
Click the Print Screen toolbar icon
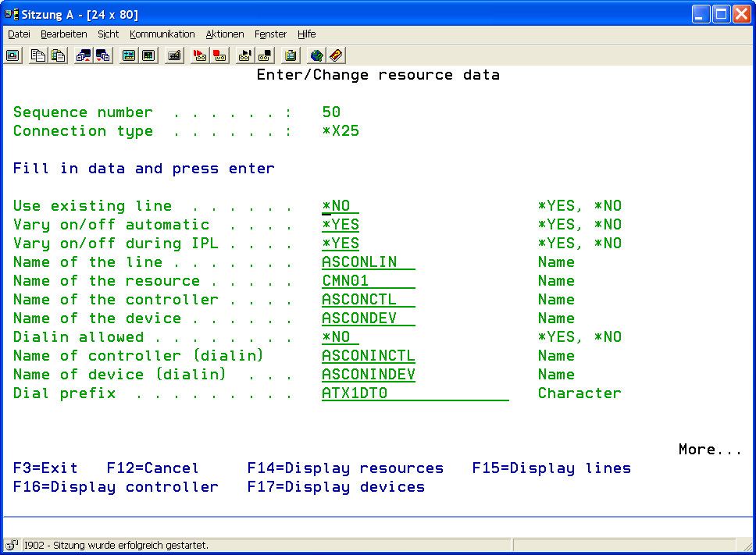(12, 55)
